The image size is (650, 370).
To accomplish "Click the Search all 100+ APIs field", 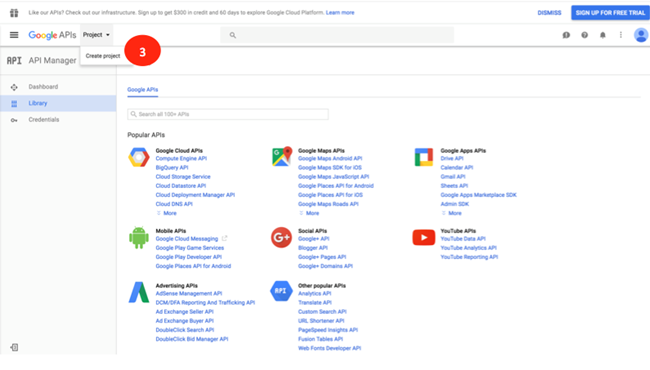I will tap(228, 114).
